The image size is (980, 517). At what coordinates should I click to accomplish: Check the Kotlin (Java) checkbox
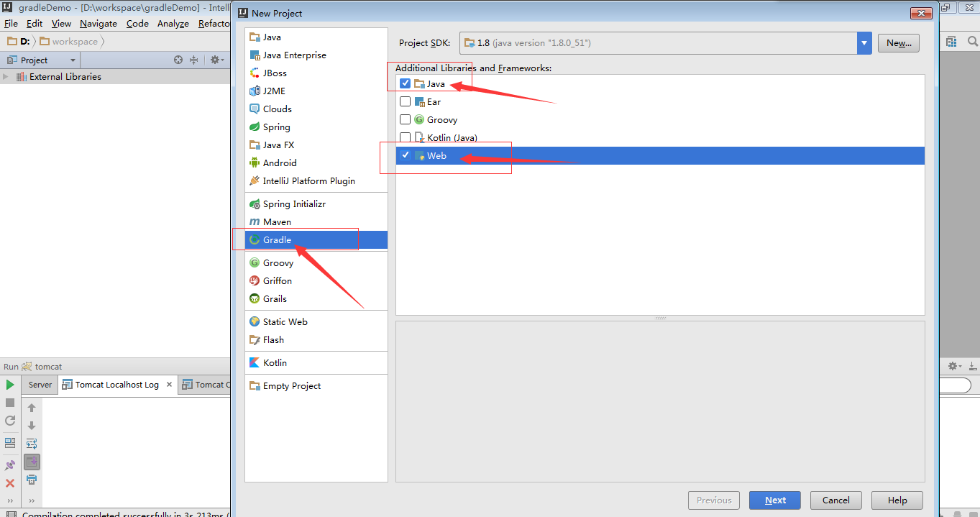pyautogui.click(x=406, y=137)
